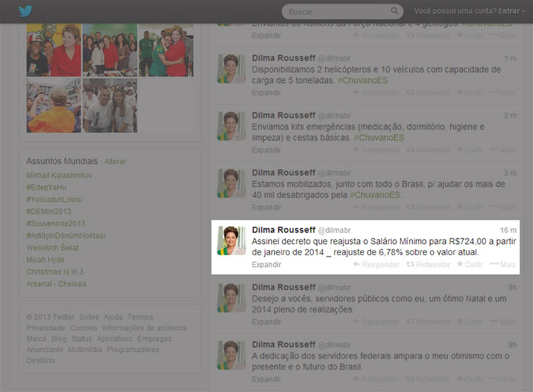Click avatar on the kits emergências tweet

tap(232, 126)
